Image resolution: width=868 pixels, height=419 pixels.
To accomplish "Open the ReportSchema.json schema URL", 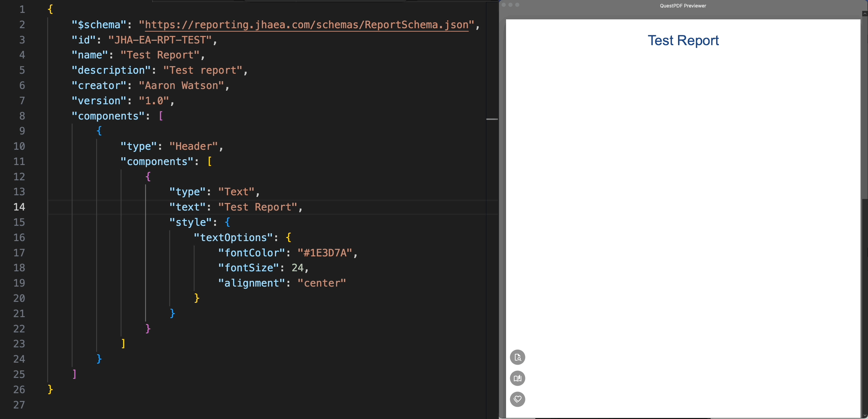I will [307, 25].
